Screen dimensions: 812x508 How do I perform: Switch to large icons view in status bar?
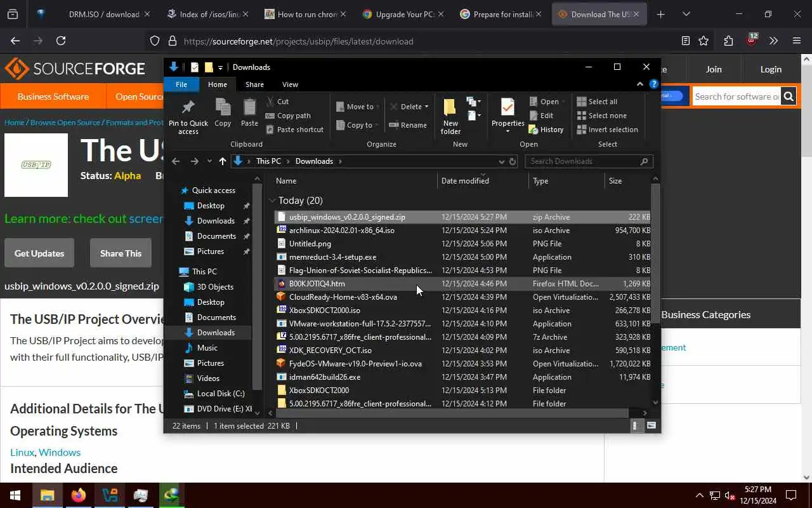pos(651,426)
